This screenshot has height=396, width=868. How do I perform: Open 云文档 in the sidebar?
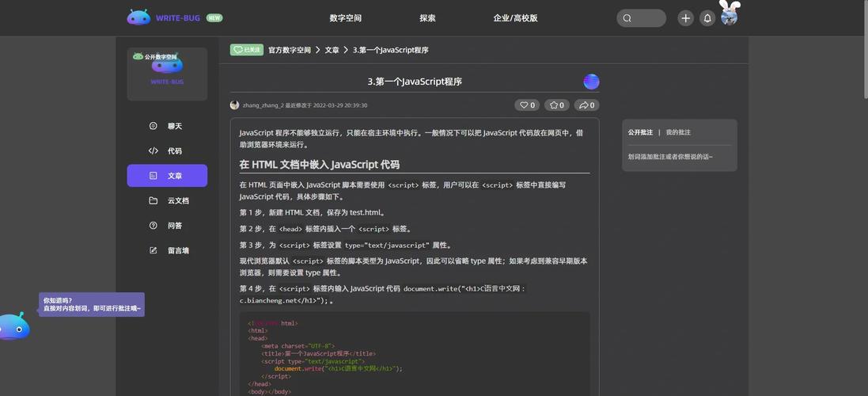[x=167, y=200]
